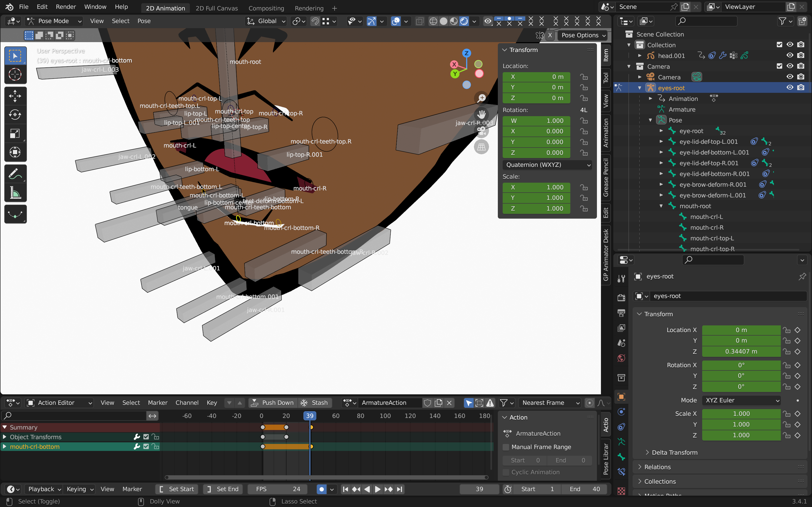Select the Measure tool
812x507 pixels.
[x=15, y=193]
